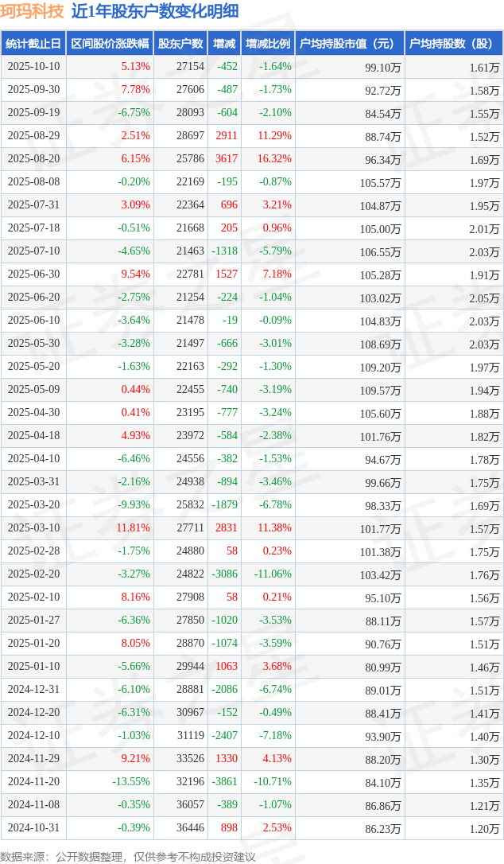Viewport: 504px width, 864px height.
Task: Click the 增减比例 column header
Action: pyautogui.click(x=268, y=44)
